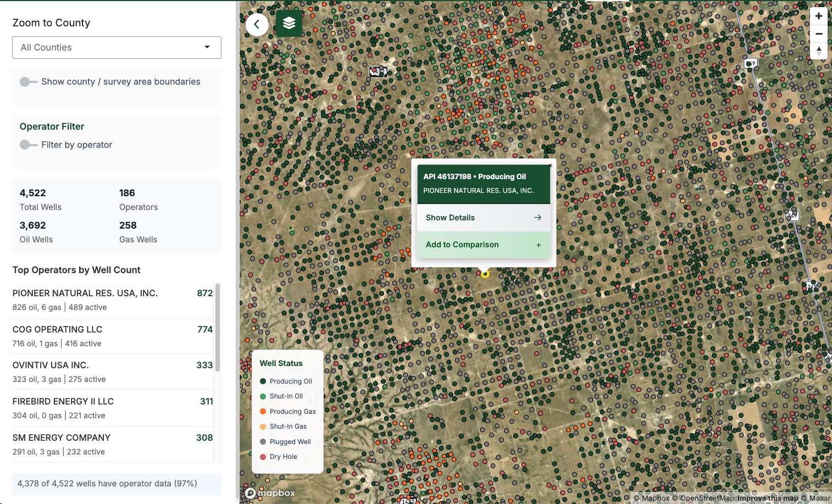
Task: Close the well popup
Action: click(550, 165)
